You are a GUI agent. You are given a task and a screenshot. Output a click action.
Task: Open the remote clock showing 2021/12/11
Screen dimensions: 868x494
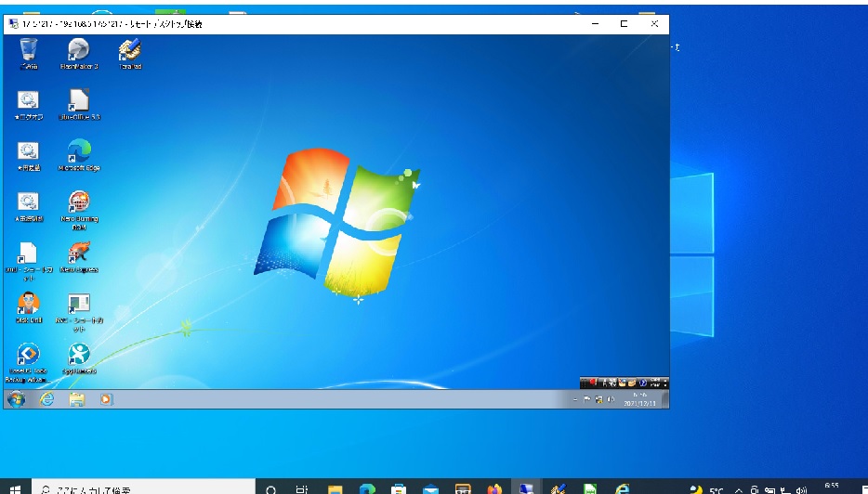click(x=640, y=399)
